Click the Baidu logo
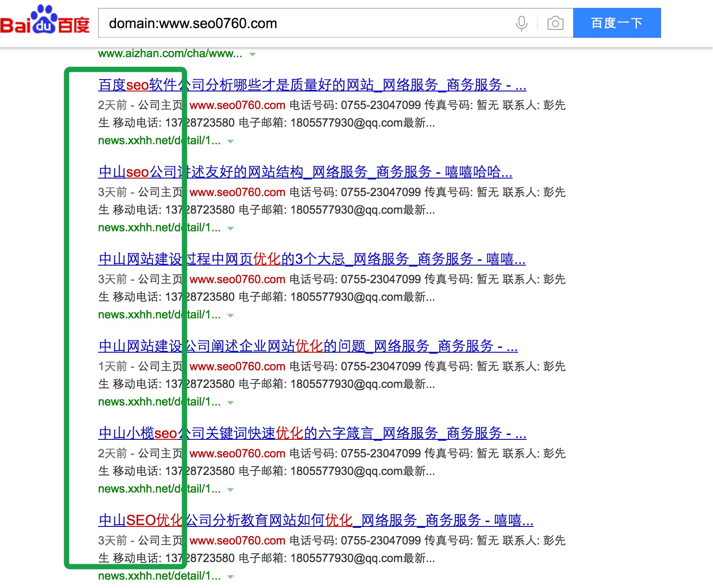Image resolution: width=713 pixels, height=588 pixels. pyautogui.click(x=45, y=20)
